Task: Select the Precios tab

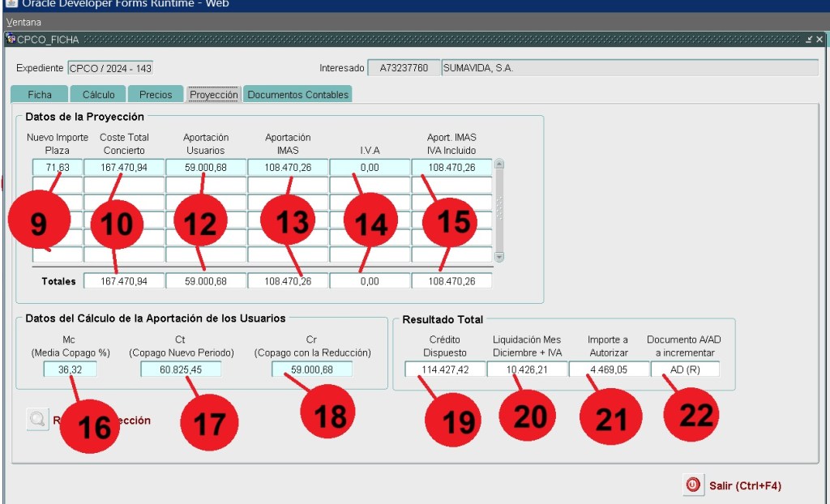Action: 156,95
